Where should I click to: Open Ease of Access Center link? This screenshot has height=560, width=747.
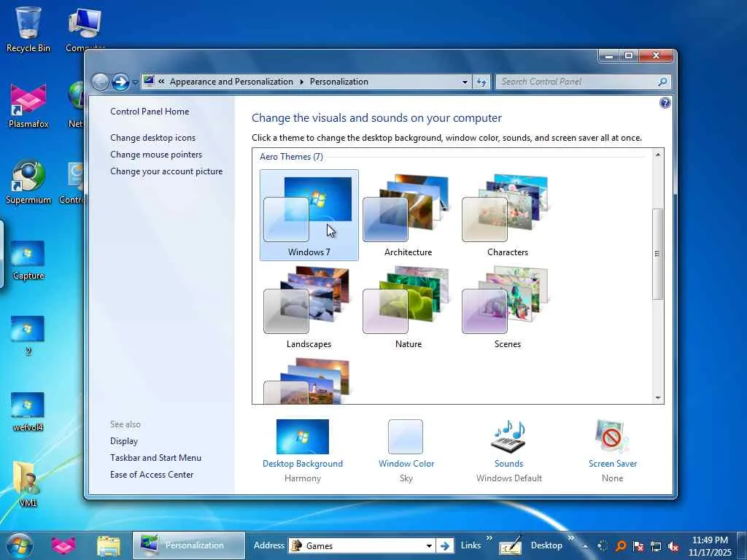(x=152, y=474)
